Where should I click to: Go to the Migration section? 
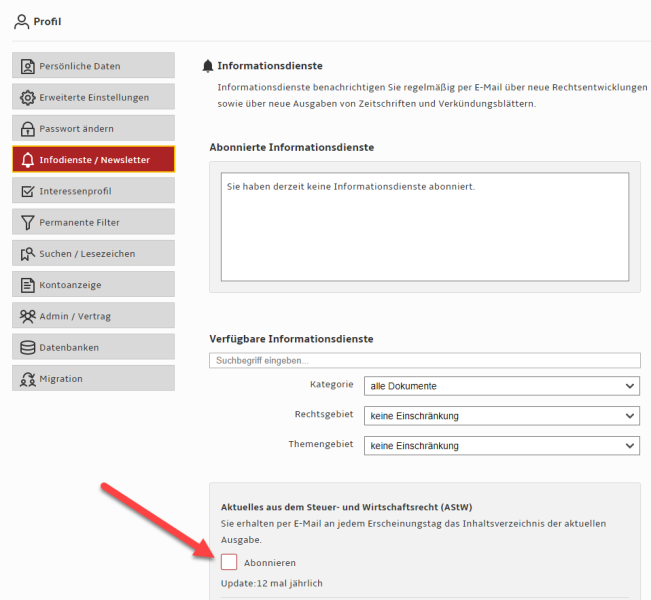click(93, 379)
